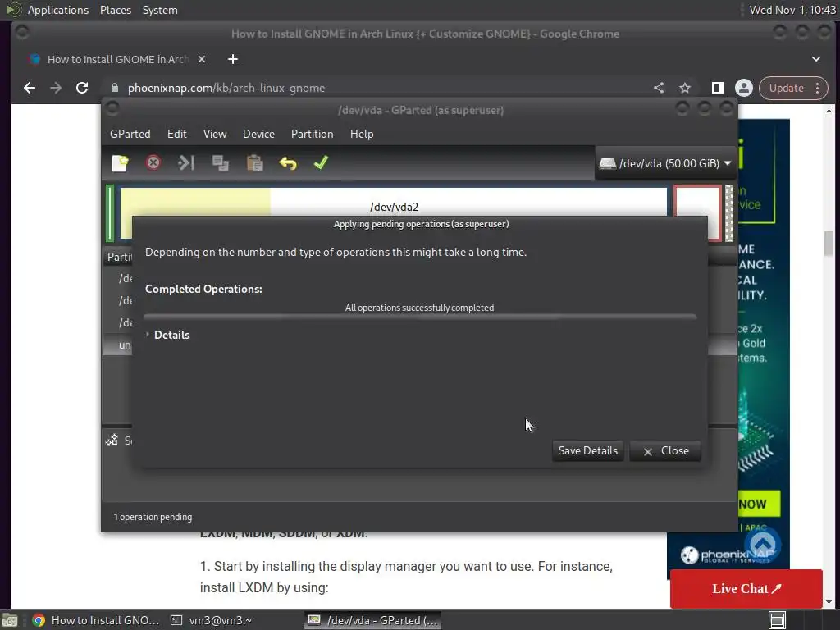Switch to Chrome window in taskbar
Viewport: 840px width, 630px height.
[95, 620]
